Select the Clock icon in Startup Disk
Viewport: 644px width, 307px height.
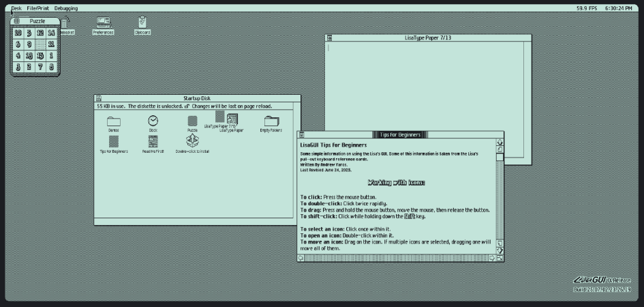click(153, 121)
